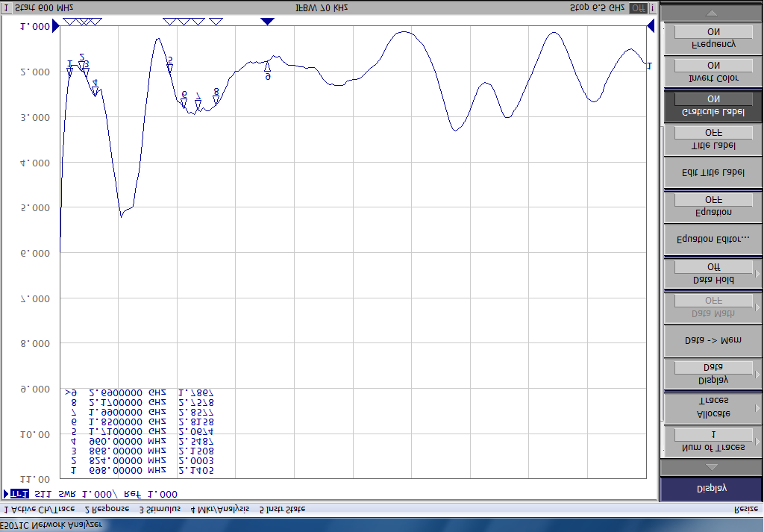Open the Num of Traces submenu
The width and height of the screenshot is (764, 532).
tap(711, 440)
